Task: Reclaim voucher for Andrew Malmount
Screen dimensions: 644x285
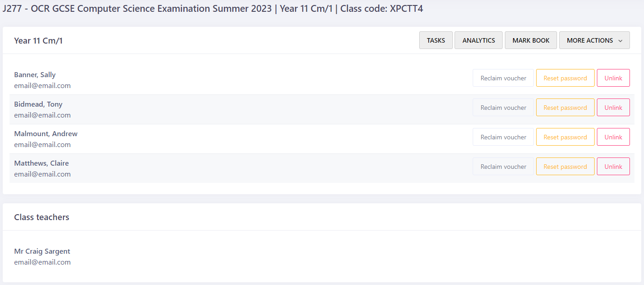Action: (503, 137)
